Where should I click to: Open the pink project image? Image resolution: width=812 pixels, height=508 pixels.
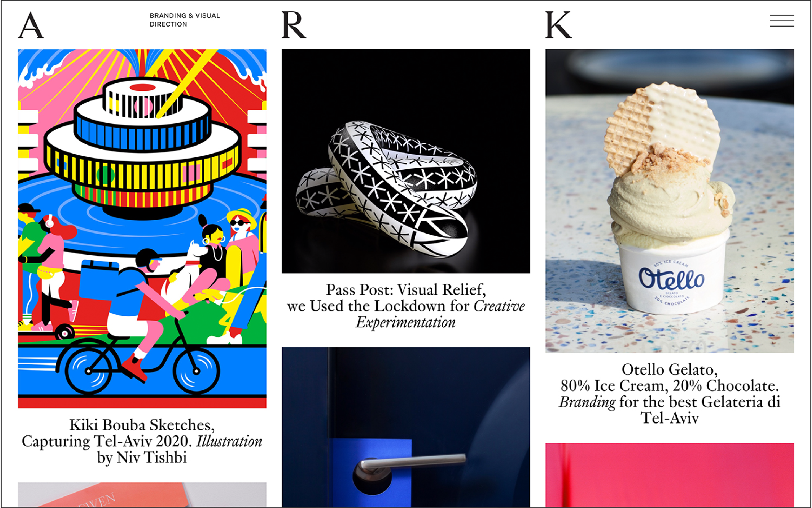pyautogui.click(x=670, y=475)
